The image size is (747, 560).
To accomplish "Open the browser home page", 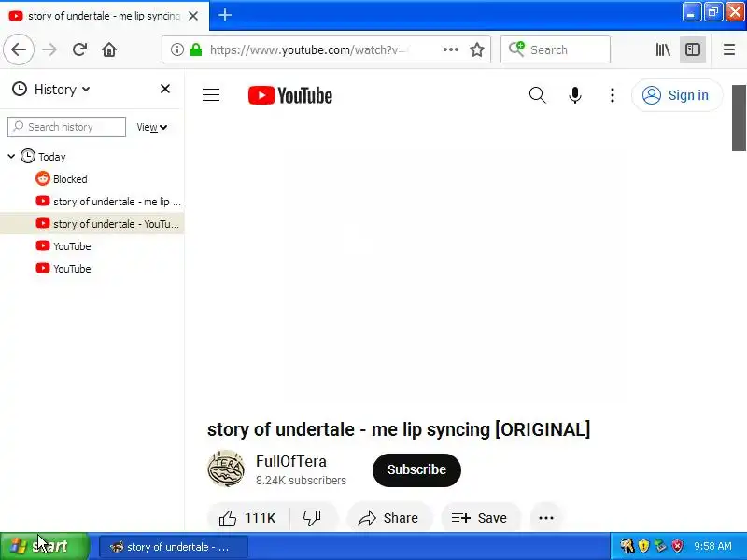I will click(109, 49).
